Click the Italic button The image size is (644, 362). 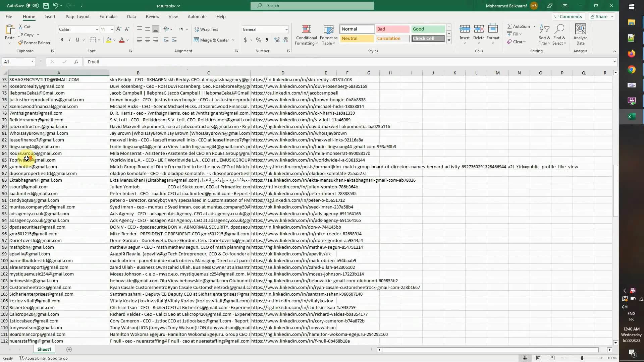[x=69, y=40]
